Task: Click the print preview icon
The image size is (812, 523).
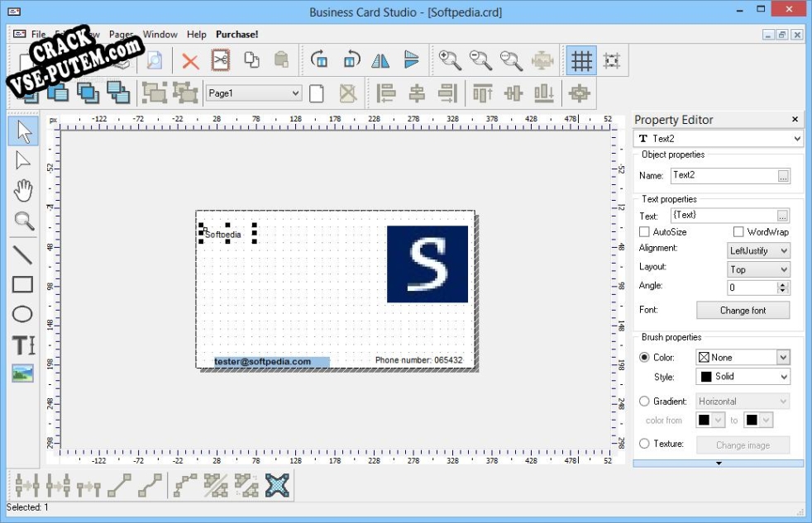Action: coord(154,60)
